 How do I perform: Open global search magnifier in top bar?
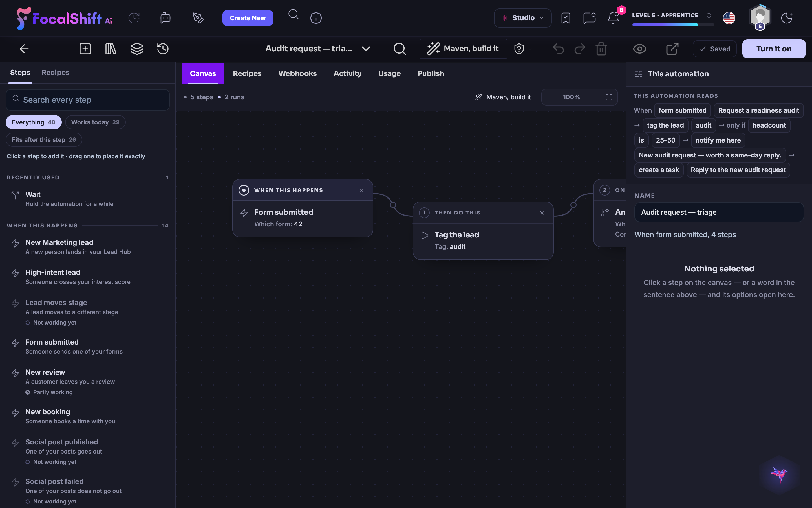tap(293, 14)
